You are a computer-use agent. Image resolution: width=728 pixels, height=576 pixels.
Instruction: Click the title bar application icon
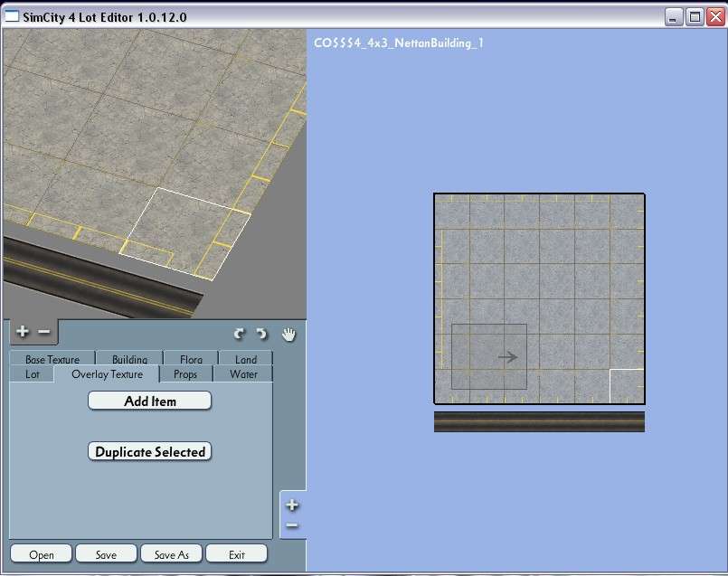11,16
